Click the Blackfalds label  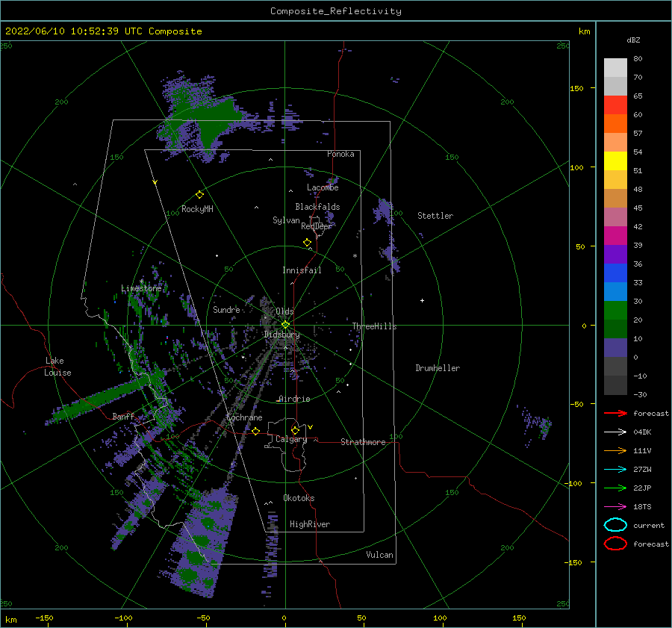pos(317,207)
